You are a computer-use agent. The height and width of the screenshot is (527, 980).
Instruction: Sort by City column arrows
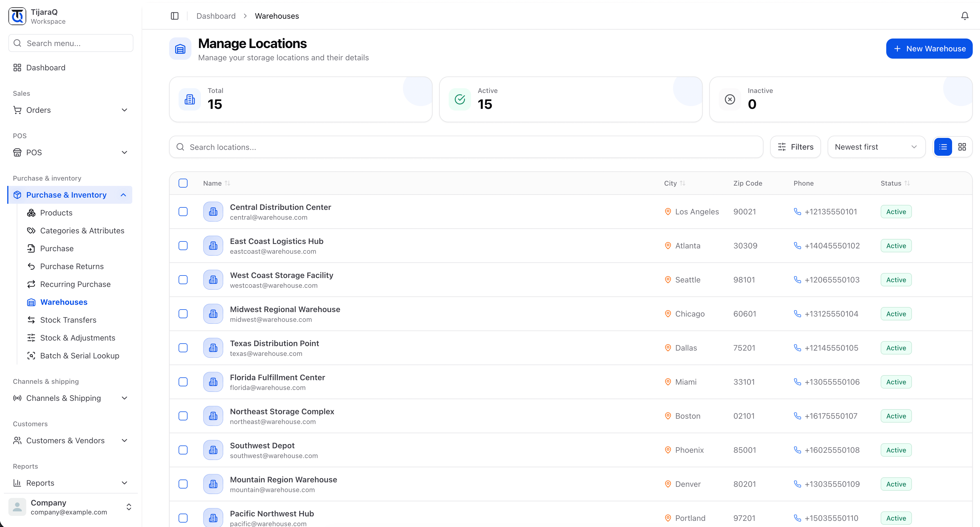click(x=683, y=183)
